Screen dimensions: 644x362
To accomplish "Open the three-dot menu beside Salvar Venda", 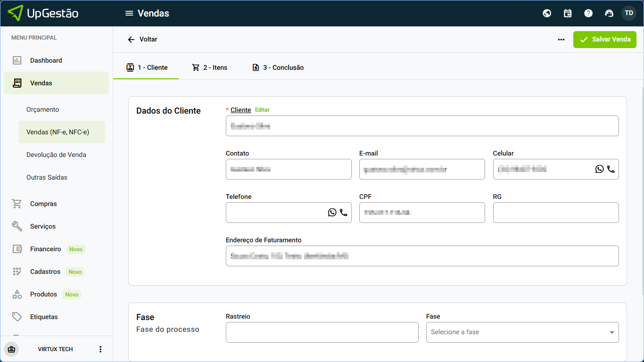I will coord(561,40).
